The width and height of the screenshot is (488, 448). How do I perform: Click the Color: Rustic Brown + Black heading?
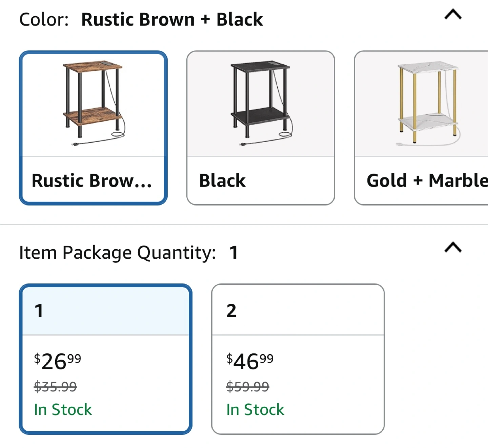(x=141, y=19)
